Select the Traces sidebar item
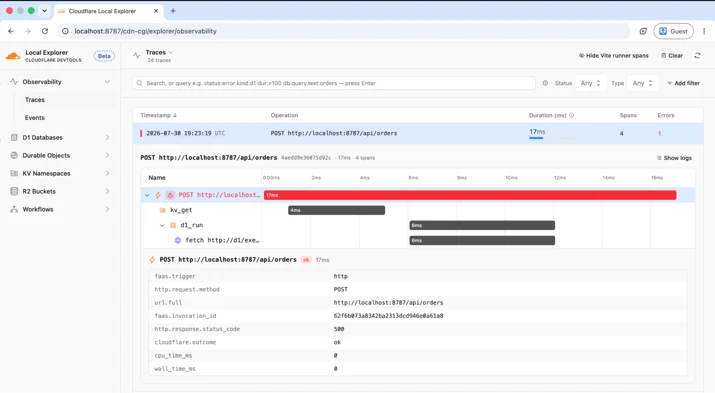 35,100
